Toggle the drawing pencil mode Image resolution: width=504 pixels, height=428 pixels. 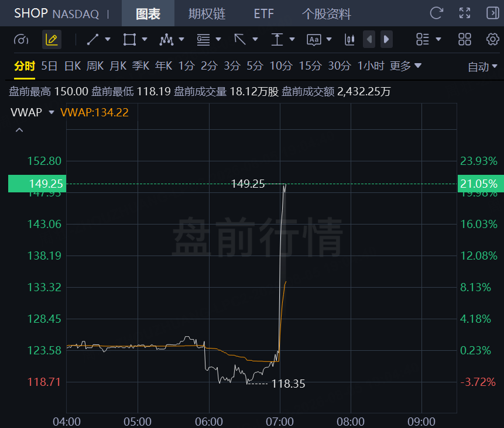52,40
